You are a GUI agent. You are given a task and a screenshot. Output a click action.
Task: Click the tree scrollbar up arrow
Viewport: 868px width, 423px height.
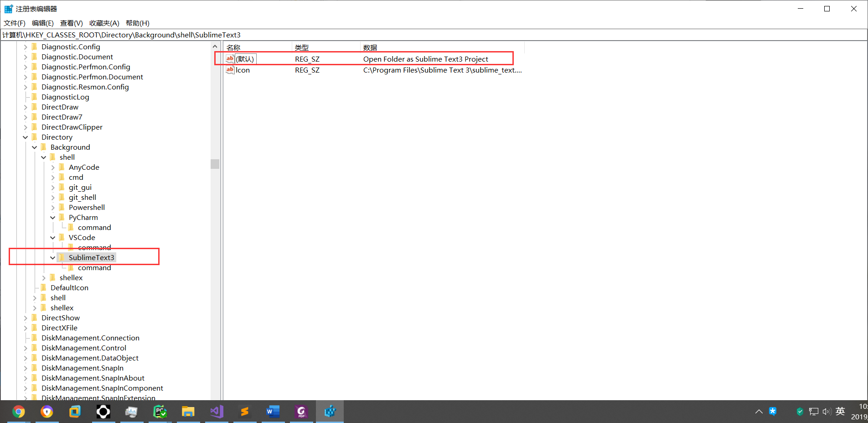click(x=215, y=47)
